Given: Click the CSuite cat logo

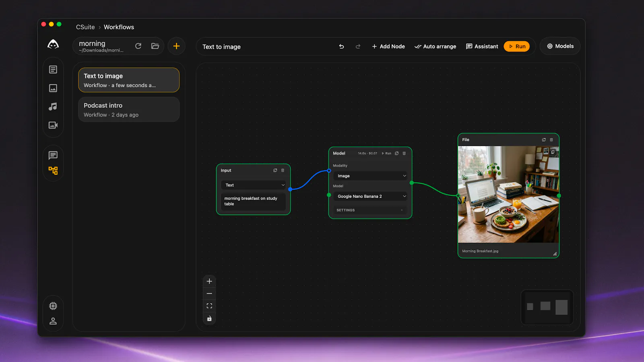Looking at the screenshot, I should (x=53, y=45).
